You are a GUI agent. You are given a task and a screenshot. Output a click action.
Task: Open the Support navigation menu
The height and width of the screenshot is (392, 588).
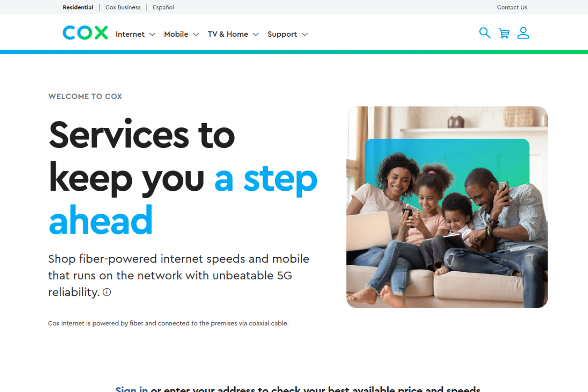tap(288, 34)
